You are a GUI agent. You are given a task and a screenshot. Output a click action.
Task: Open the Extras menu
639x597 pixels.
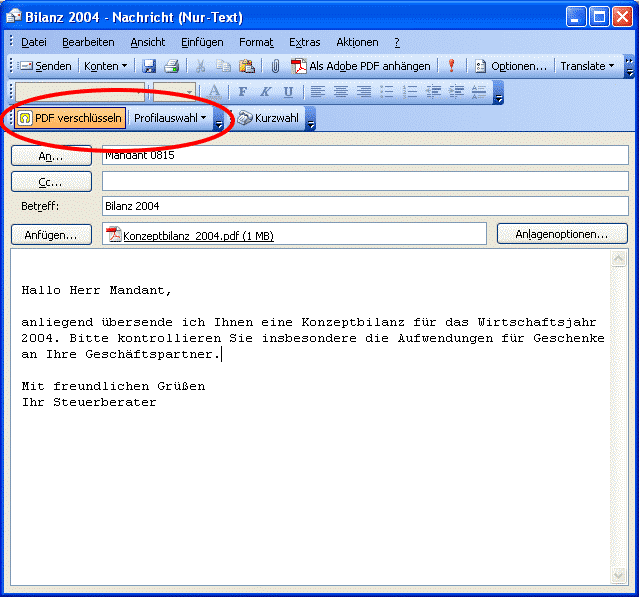point(304,42)
